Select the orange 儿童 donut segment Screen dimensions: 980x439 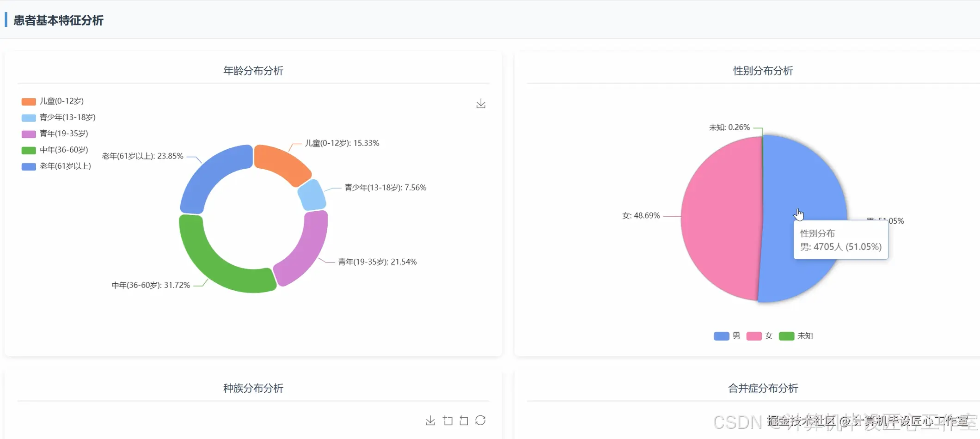(x=281, y=164)
